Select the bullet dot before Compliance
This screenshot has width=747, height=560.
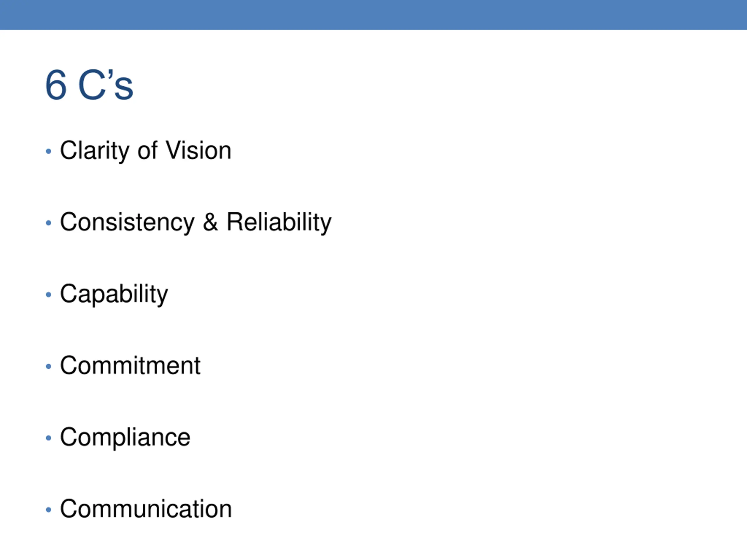click(x=49, y=438)
